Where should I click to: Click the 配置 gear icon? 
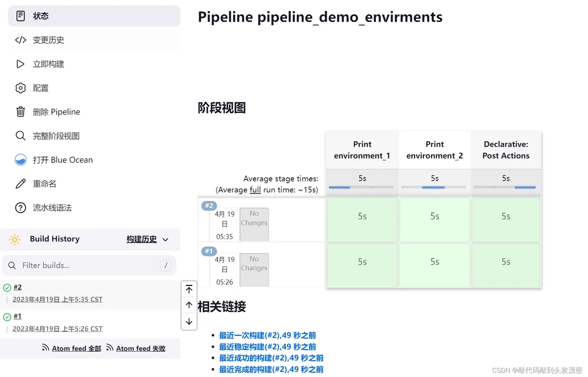click(x=21, y=88)
